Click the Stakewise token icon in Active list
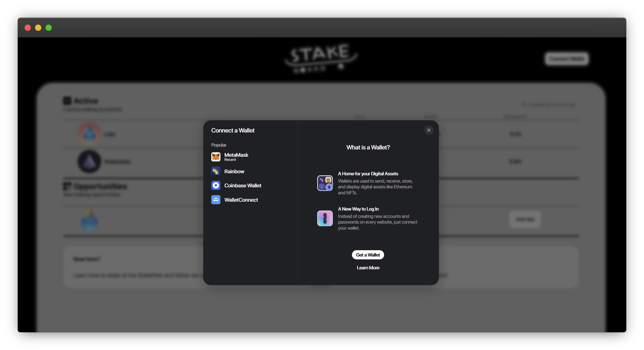 (89, 161)
